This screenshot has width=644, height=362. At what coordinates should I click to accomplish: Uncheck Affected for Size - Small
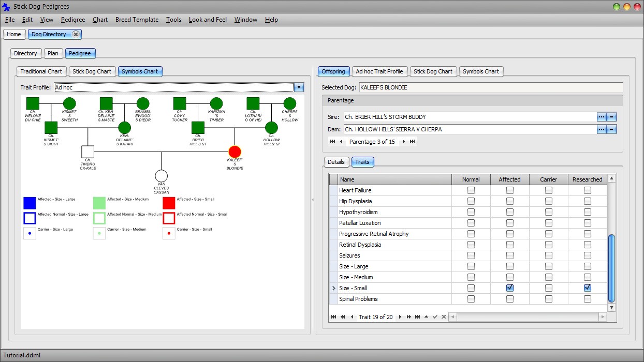[510, 288]
